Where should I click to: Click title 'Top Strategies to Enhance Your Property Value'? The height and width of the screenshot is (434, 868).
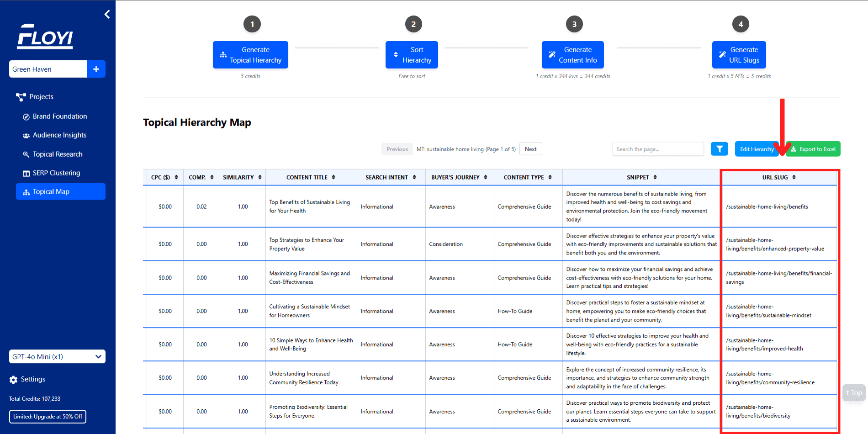[x=307, y=244]
